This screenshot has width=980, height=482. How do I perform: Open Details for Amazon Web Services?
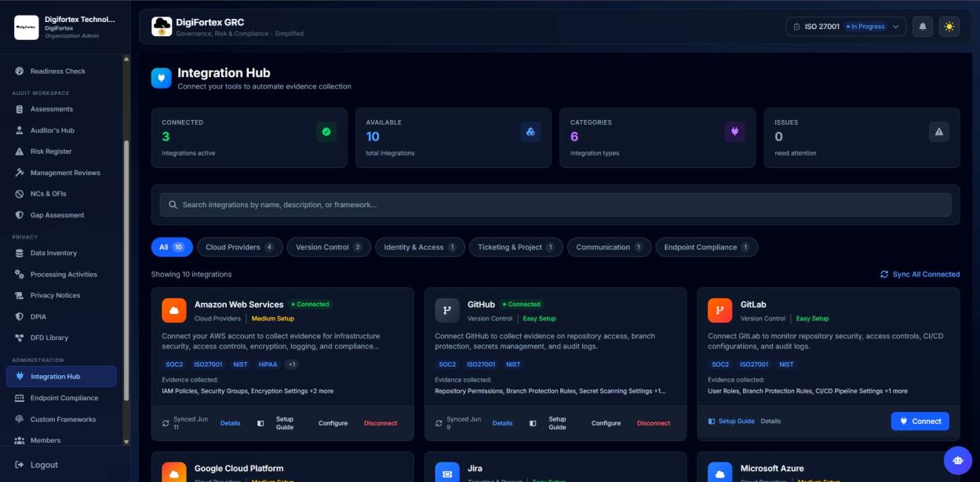click(x=230, y=423)
